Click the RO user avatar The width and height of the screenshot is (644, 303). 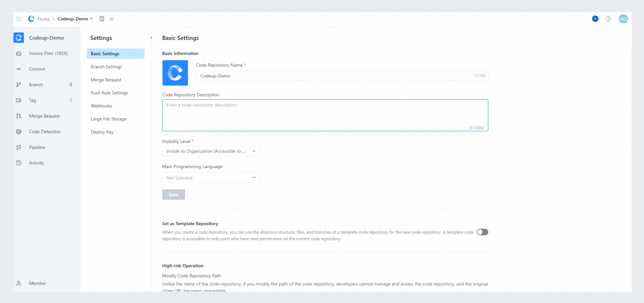pyautogui.click(x=623, y=19)
